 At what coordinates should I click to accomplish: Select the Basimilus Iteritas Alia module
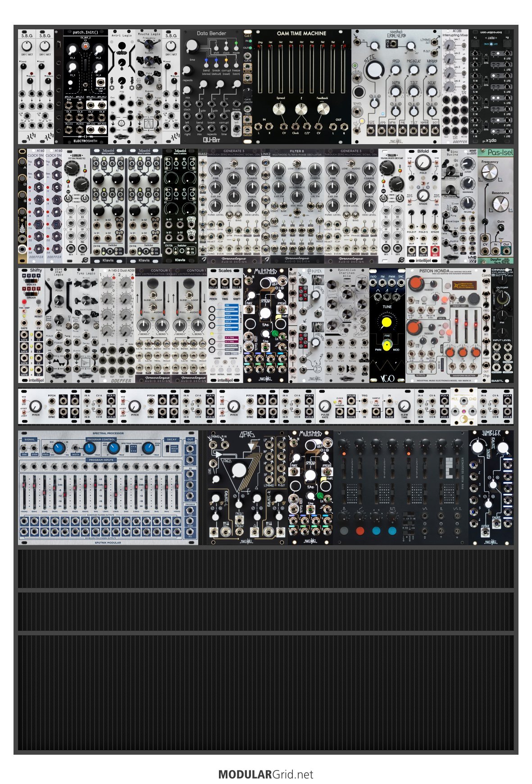point(347,325)
